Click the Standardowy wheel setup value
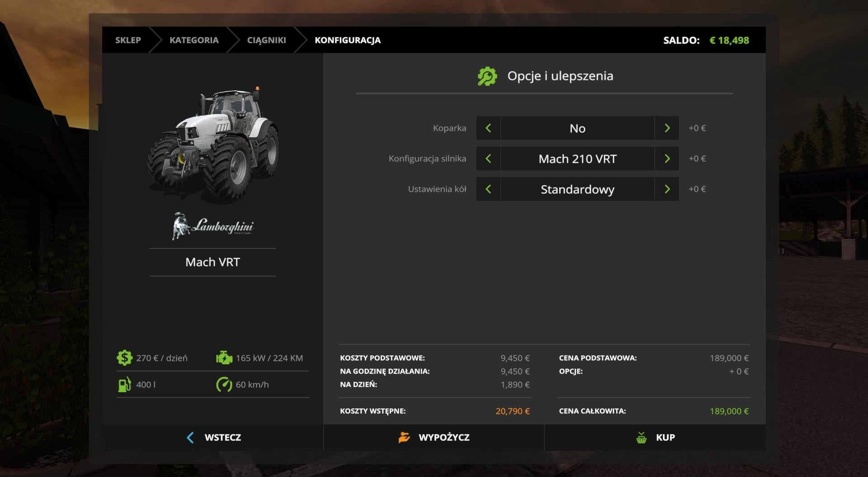The image size is (868, 477). pyautogui.click(x=577, y=189)
